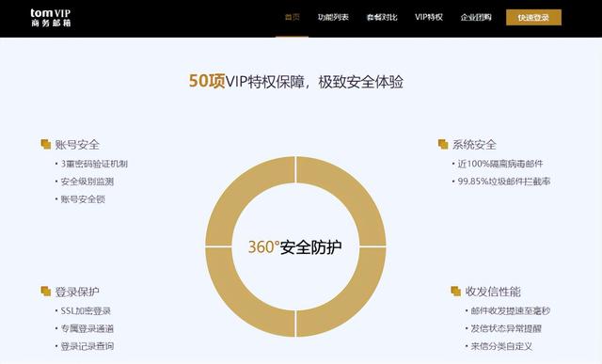
Task: Click the tom VIP 商务邮箱 logo
Action: coord(51,18)
